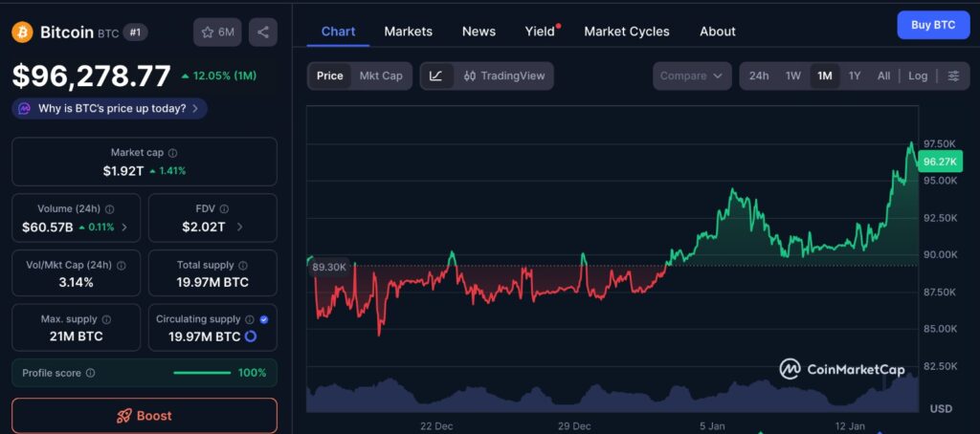Toggle chart to Mkt Cap view
The height and width of the screenshot is (434, 980).
click(381, 76)
